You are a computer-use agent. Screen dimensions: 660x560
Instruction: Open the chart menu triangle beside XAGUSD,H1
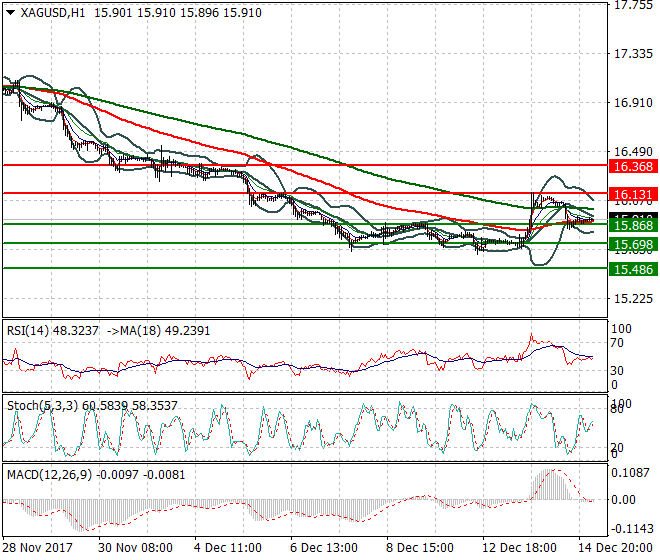(x=11, y=13)
